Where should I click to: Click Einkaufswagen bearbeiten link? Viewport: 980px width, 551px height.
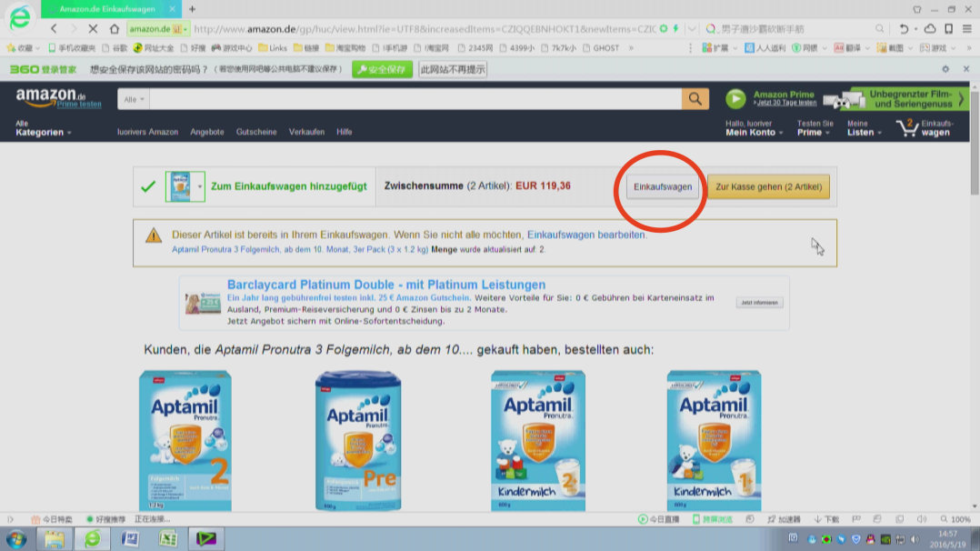(585, 235)
